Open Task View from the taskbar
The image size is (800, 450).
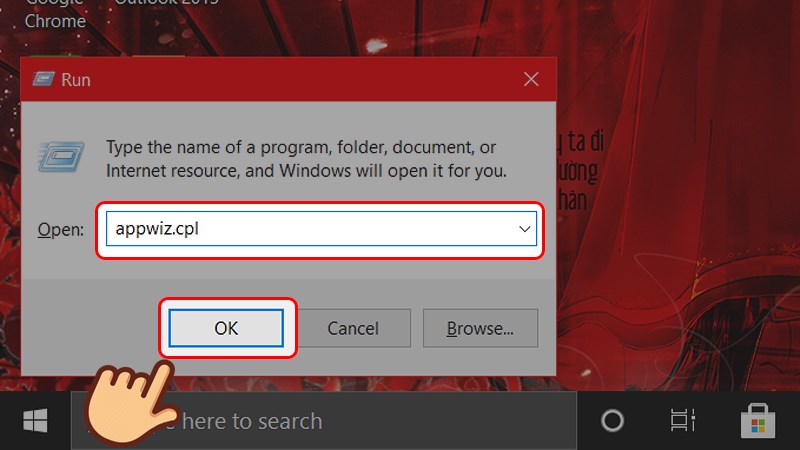683,421
